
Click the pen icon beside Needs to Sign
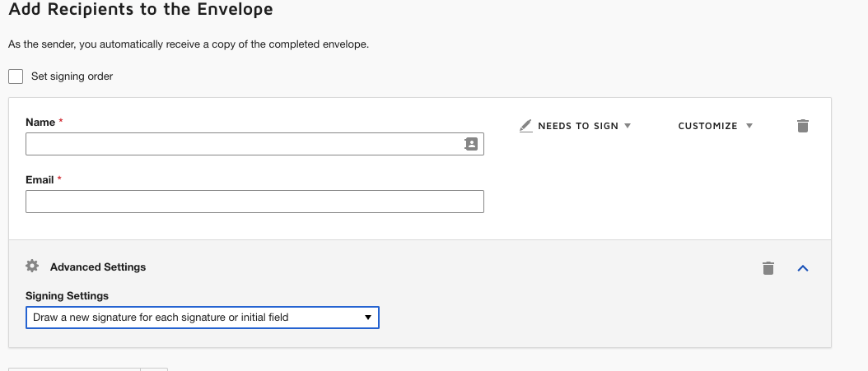pos(526,126)
